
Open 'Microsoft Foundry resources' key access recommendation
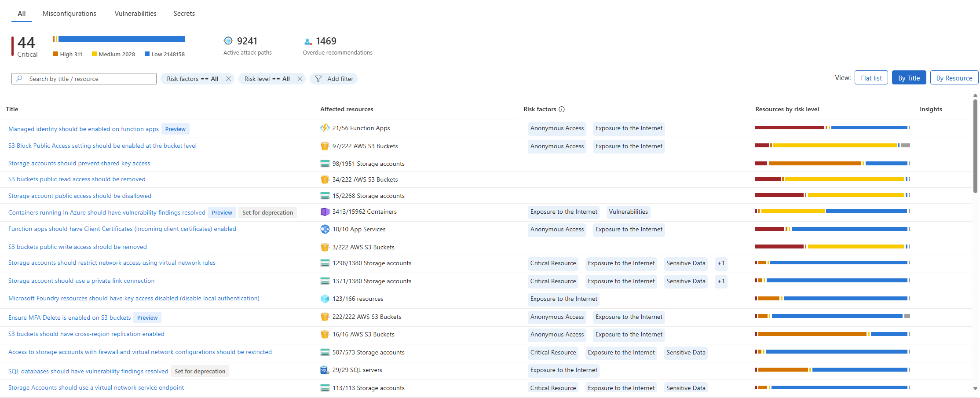pos(134,298)
